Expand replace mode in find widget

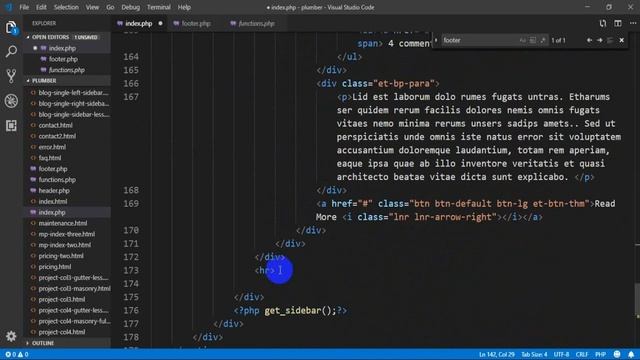(x=436, y=40)
